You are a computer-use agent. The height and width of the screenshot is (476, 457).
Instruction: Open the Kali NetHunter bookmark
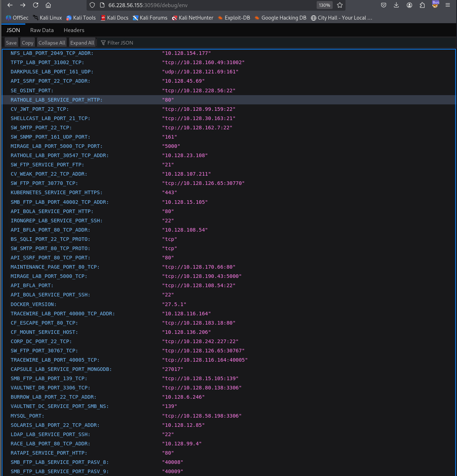193,18
